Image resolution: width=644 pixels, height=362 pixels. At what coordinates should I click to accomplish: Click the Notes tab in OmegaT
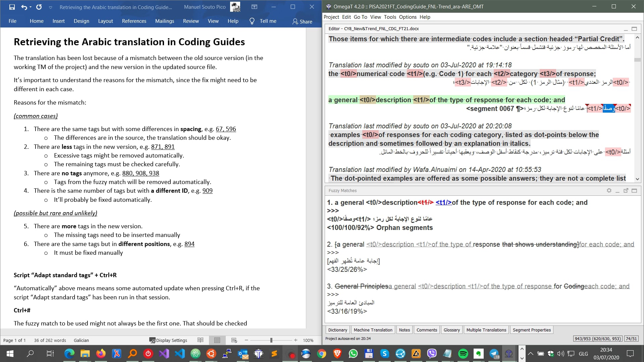coord(404,330)
